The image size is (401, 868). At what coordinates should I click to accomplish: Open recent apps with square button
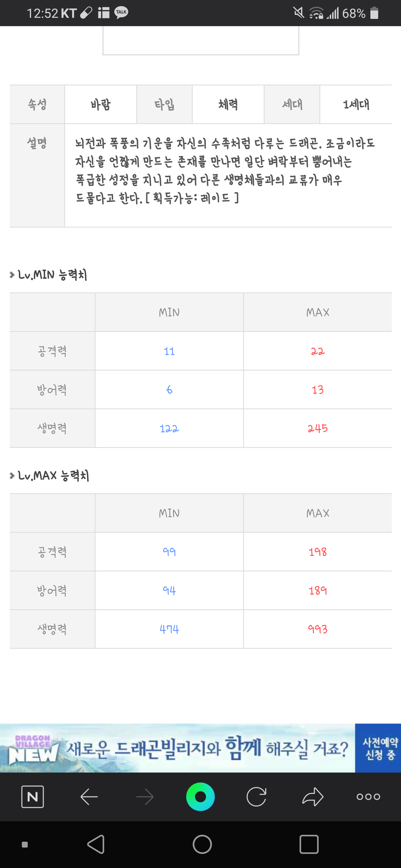pos(309,844)
